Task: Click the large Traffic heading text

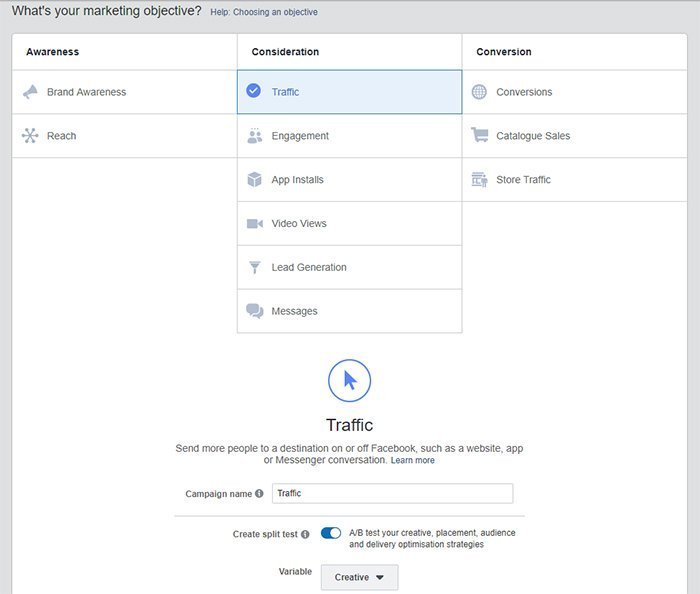Action: click(350, 425)
